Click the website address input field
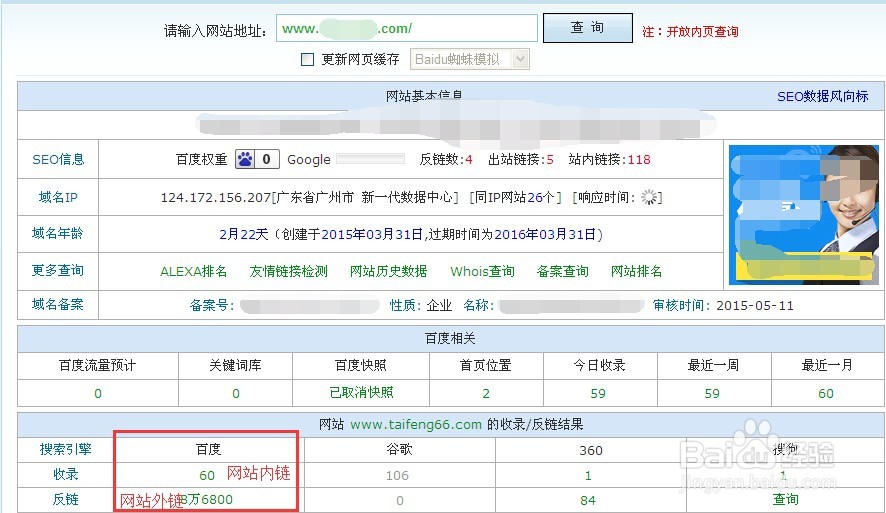Viewport: 886px width, 513px height. [406, 28]
